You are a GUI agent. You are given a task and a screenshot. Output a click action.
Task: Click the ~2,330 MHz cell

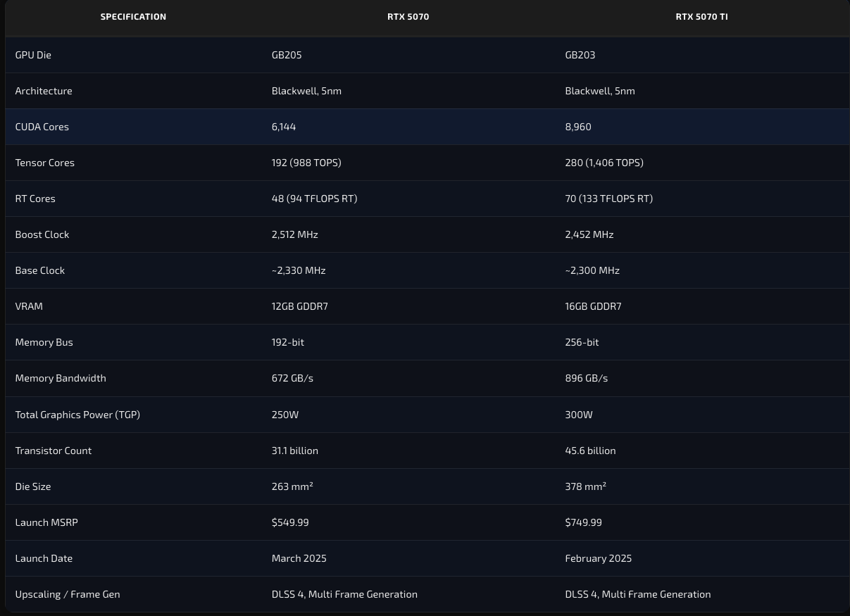point(299,270)
